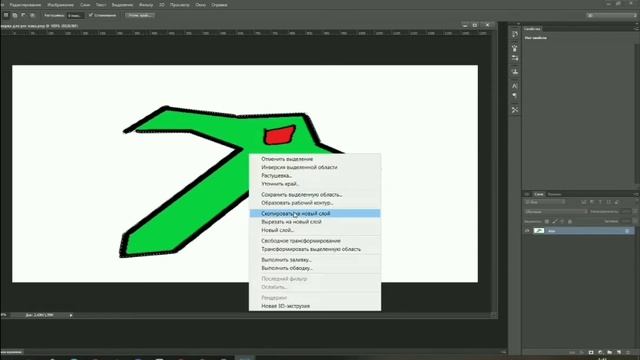Open Изображение menu in menu bar
Viewport: 640px width, 360px height.
(60, 5)
